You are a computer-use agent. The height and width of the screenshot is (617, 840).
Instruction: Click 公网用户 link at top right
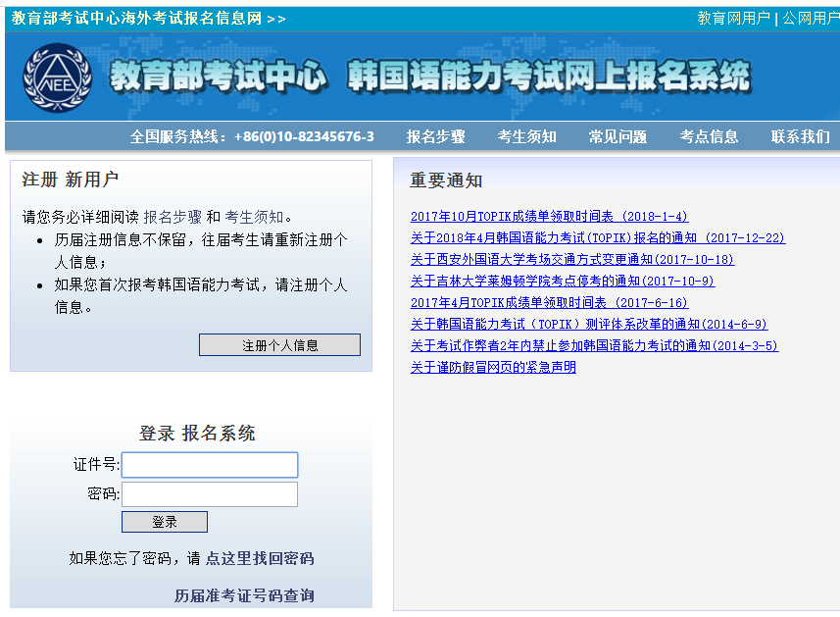point(810,18)
